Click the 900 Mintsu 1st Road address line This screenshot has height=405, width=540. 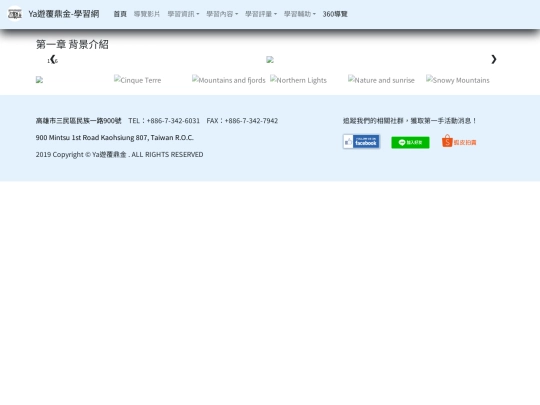click(115, 138)
